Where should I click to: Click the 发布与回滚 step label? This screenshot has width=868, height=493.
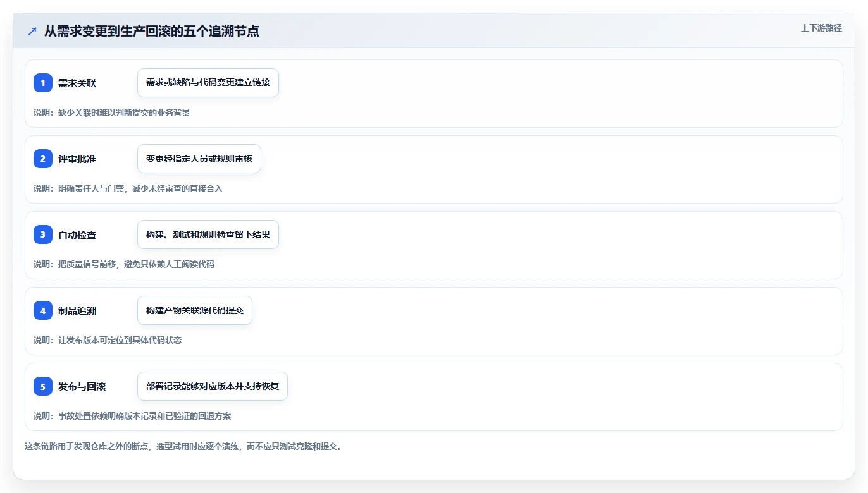pyautogui.click(x=82, y=386)
